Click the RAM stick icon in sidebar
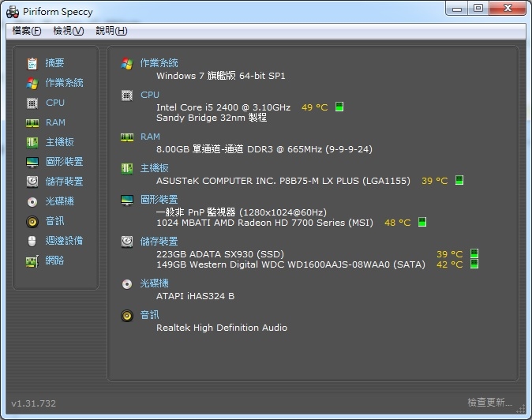This screenshot has width=532, height=420. click(x=32, y=123)
